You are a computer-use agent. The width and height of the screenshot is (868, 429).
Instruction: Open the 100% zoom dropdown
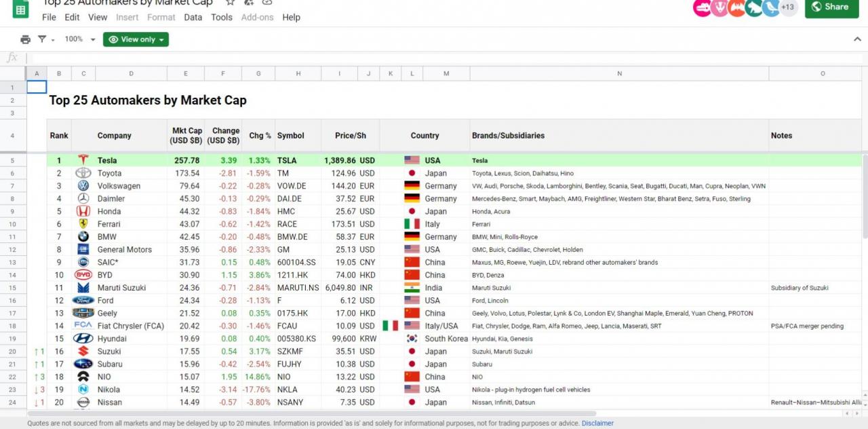[x=80, y=39]
